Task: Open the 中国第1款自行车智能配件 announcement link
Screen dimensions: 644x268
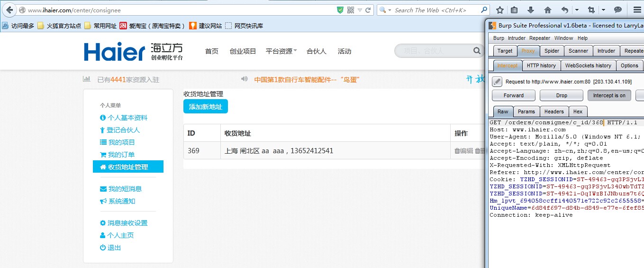Action: pyautogui.click(x=307, y=80)
